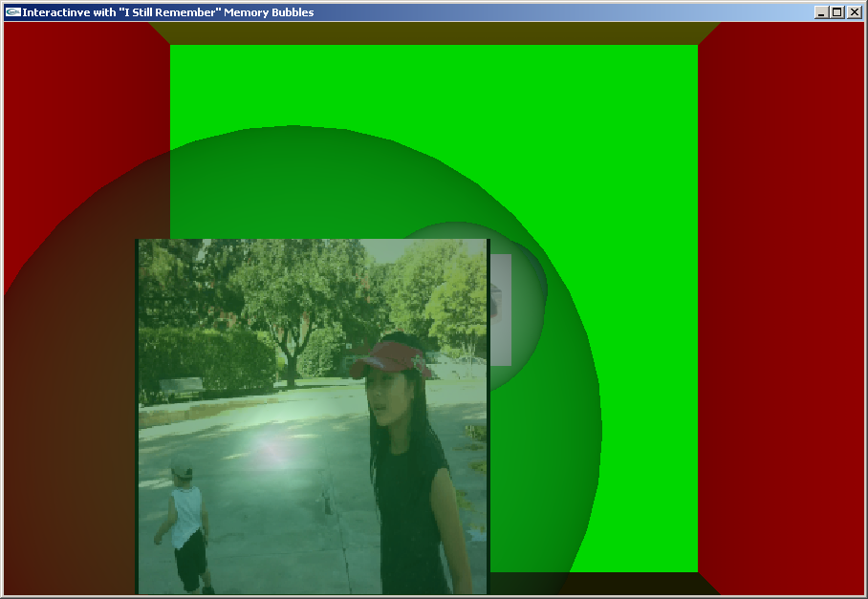Click the application icon in the title bar
868x599 pixels.
(x=12, y=11)
